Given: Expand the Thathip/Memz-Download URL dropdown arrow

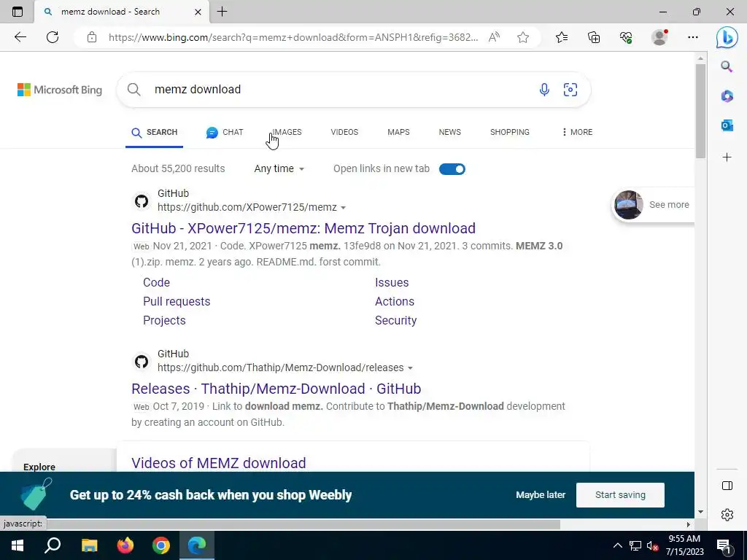Looking at the screenshot, I should coord(410,368).
